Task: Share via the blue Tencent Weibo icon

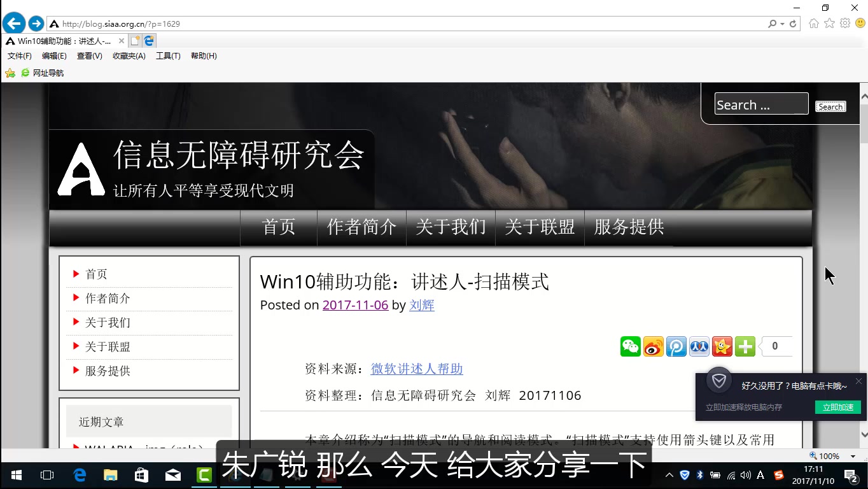Action: coord(676,346)
